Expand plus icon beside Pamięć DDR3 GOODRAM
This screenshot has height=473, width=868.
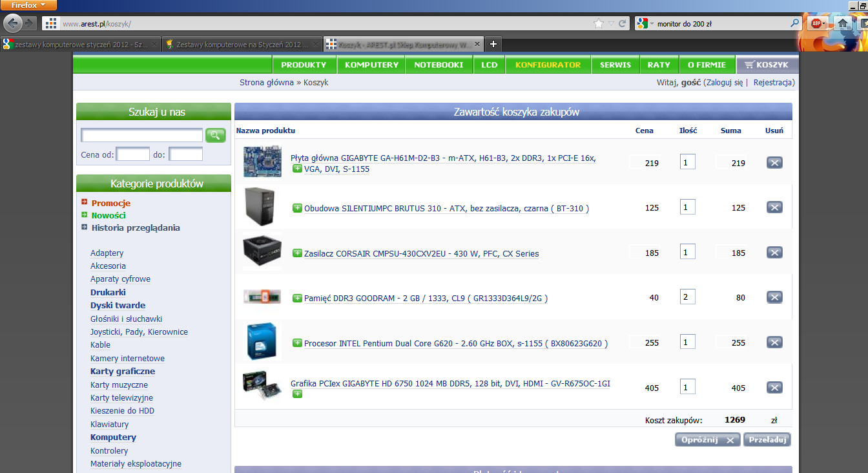coord(297,298)
